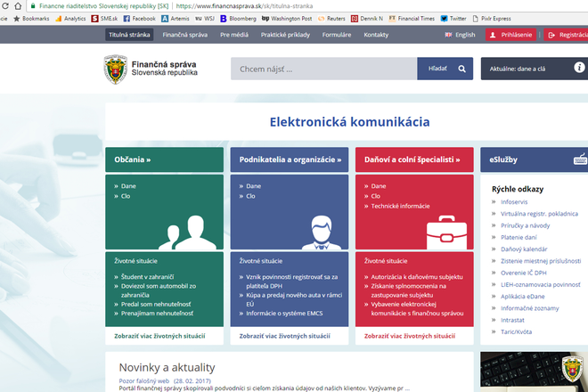Viewport: 588px width, 392px height.
Task: Open the Prenajímam nehnuteľnosť link
Action: (x=157, y=314)
